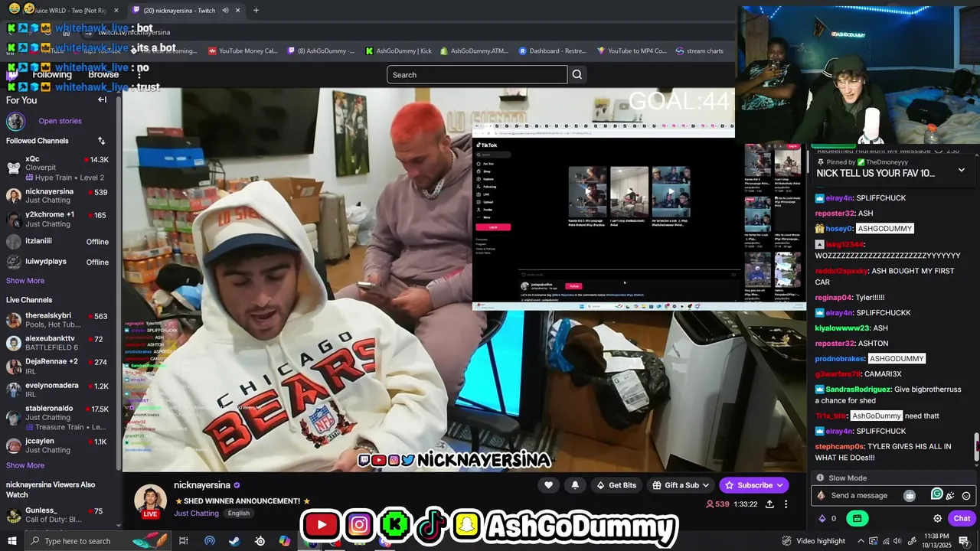Click chat username SandrasRodriguez

858,389
